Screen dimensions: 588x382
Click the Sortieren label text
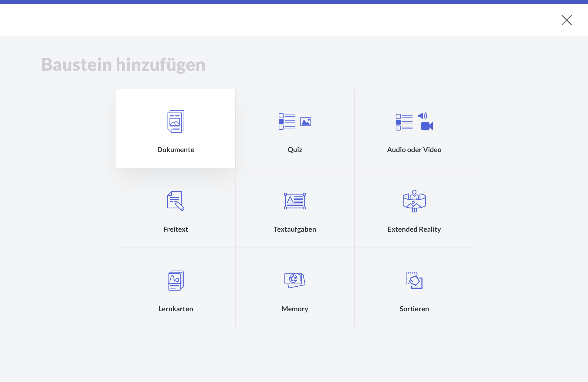pyautogui.click(x=414, y=309)
